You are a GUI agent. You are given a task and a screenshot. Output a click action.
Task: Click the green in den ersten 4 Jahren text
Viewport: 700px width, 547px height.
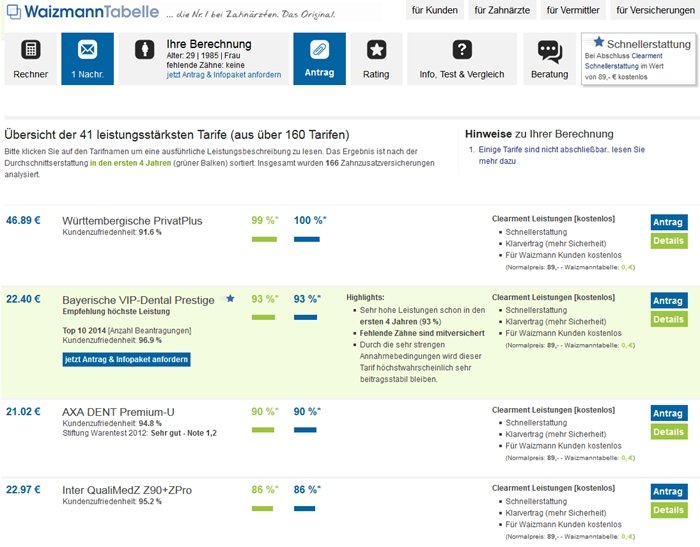[130, 163]
